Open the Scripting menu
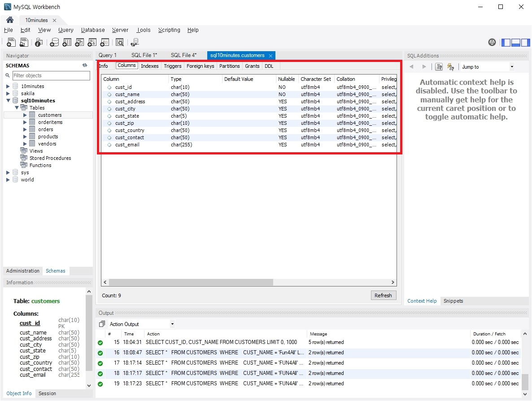 (169, 30)
